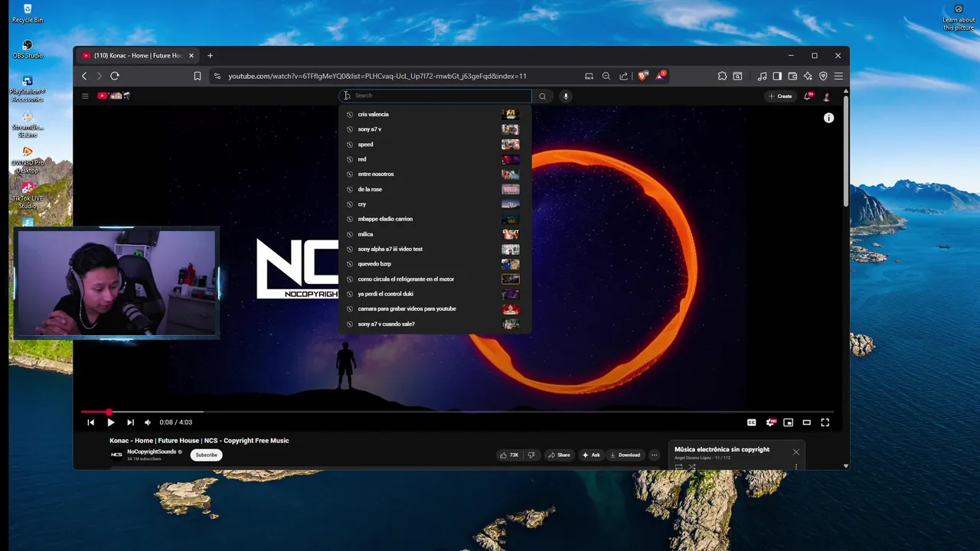Select 'cris valencia' search suggestion
Screen dimensions: 980x551
(x=435, y=114)
